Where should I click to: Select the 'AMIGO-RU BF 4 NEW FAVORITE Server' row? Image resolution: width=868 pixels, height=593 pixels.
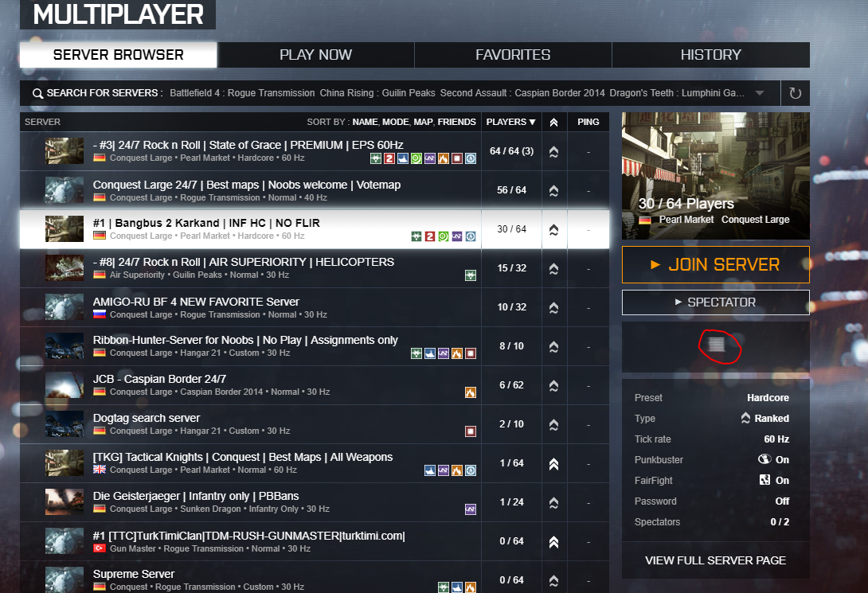pyautogui.click(x=315, y=307)
